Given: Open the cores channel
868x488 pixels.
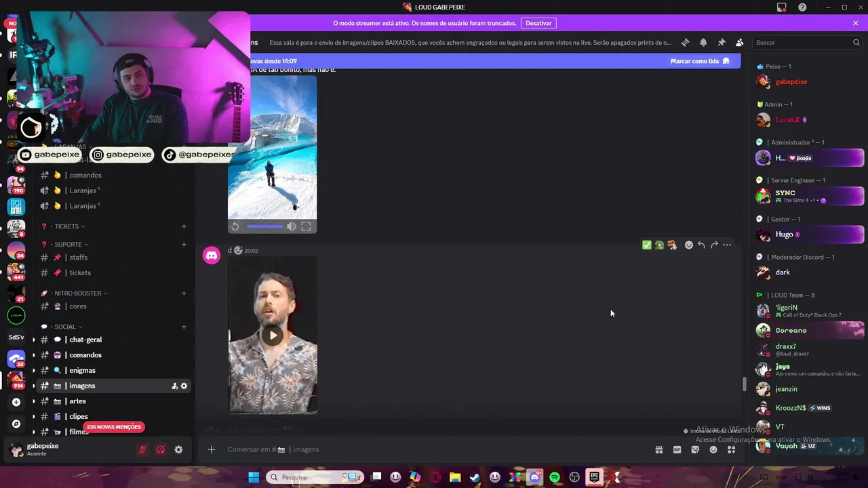Looking at the screenshot, I should tap(113, 306).
